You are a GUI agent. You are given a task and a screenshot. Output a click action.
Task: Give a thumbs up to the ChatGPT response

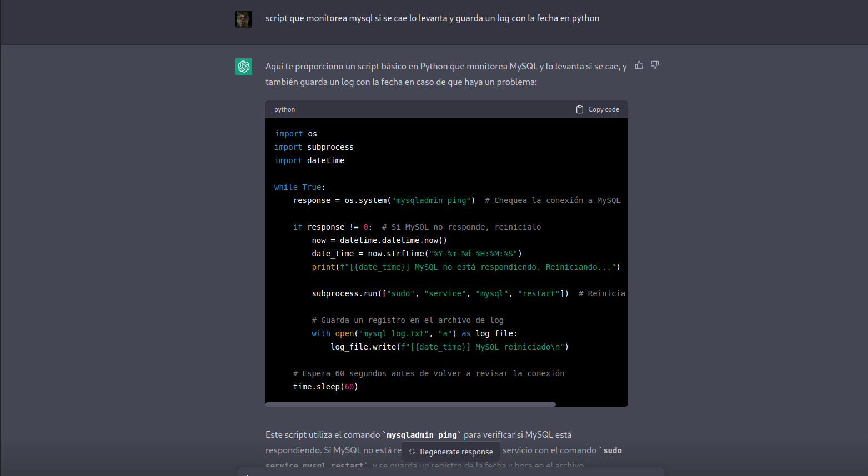(x=639, y=65)
